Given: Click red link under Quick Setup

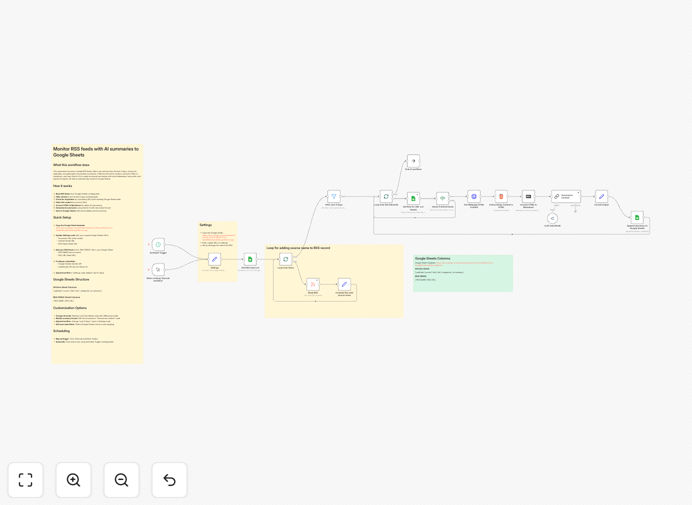Looking at the screenshot, I should point(84,229).
